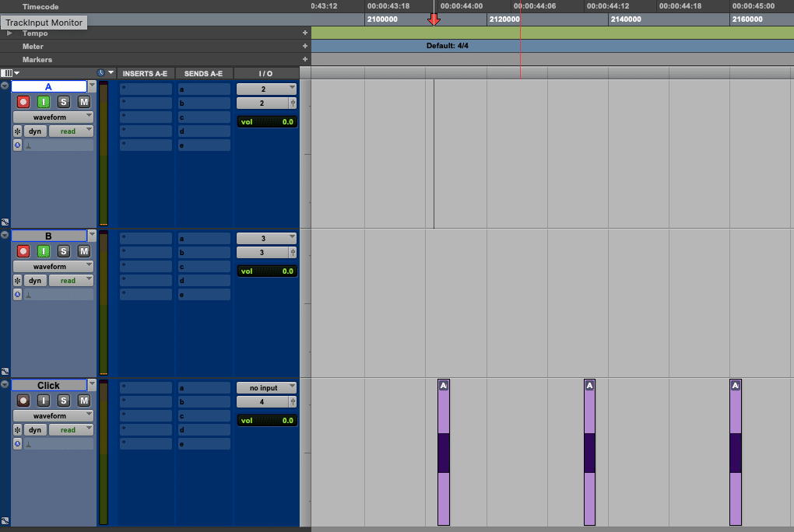The image size is (794, 532).
Task: Open Click track options circle menu
Action: 5,384
